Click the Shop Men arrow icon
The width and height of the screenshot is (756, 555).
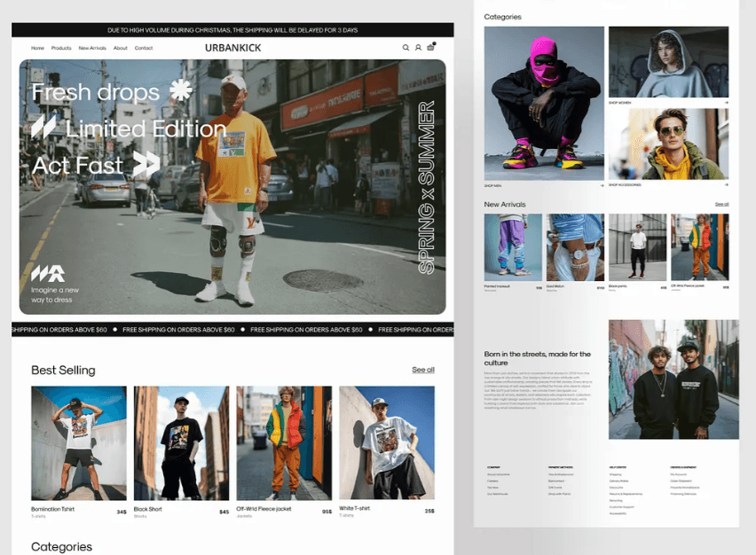pos(602,185)
